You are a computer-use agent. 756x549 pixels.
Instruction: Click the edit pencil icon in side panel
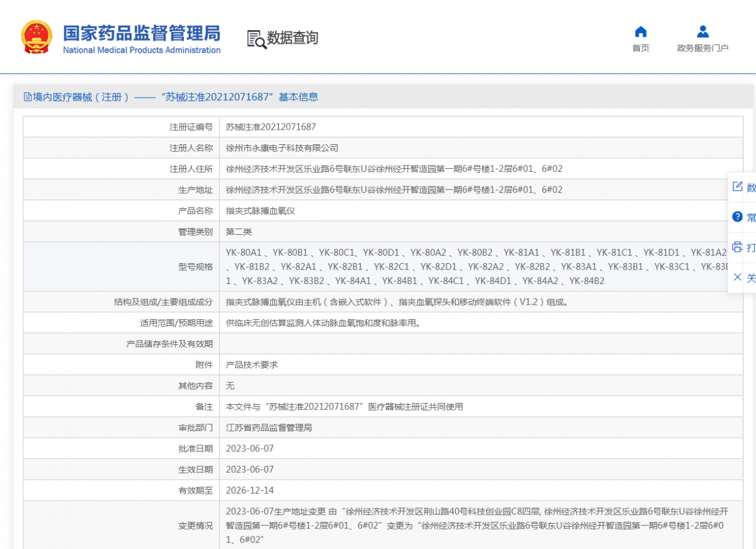click(737, 187)
